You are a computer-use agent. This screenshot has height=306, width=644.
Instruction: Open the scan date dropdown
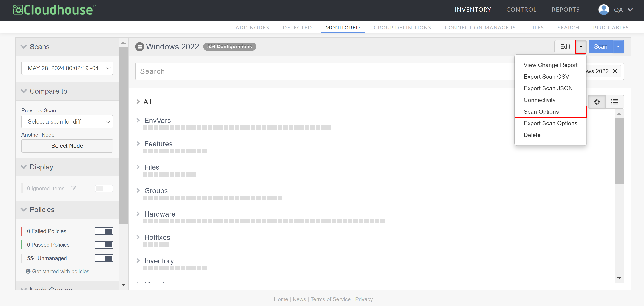pyautogui.click(x=67, y=68)
